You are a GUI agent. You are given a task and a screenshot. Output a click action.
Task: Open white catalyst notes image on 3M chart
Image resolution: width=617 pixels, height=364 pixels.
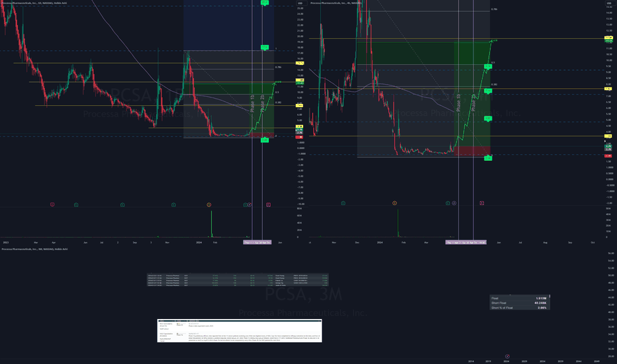(239, 330)
